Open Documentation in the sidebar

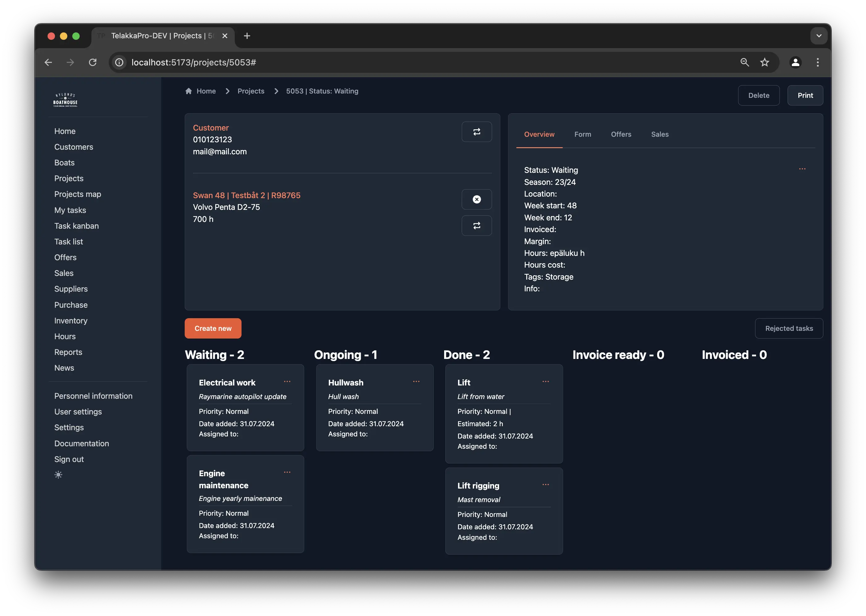click(x=82, y=443)
